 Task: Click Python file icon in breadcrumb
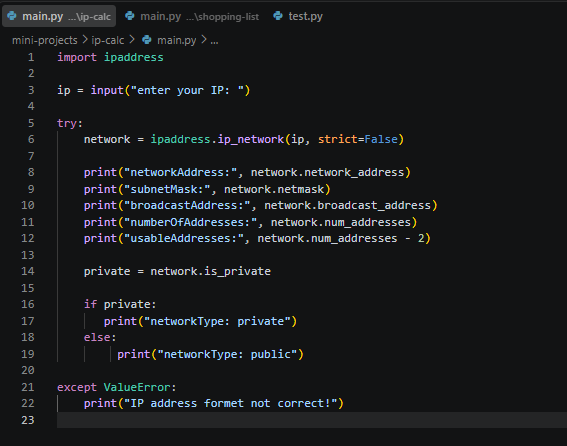click(147, 39)
